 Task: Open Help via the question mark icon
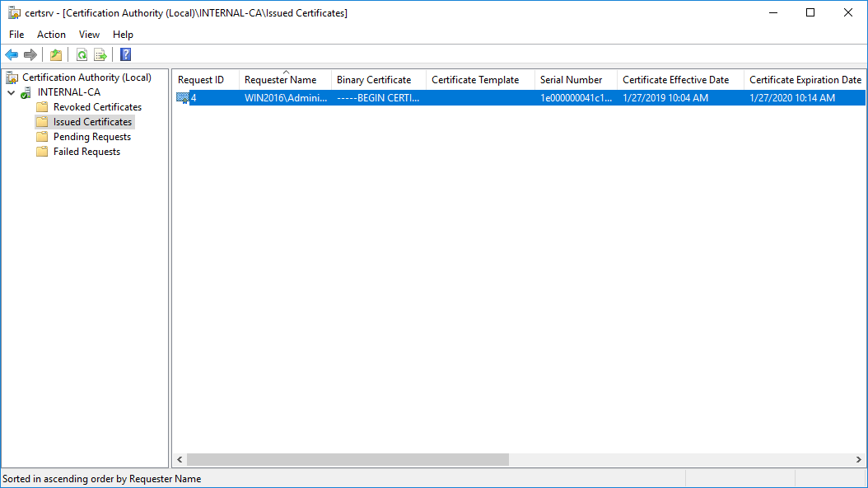coord(125,55)
